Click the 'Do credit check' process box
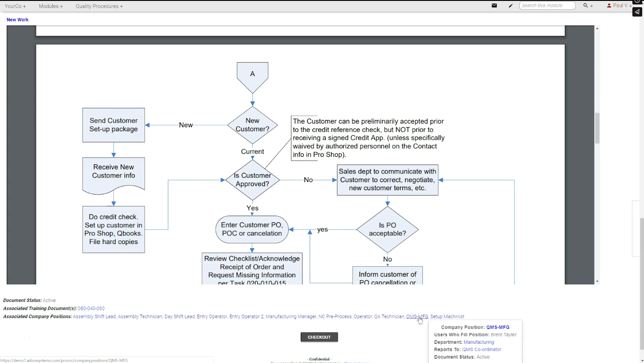 [x=114, y=229]
